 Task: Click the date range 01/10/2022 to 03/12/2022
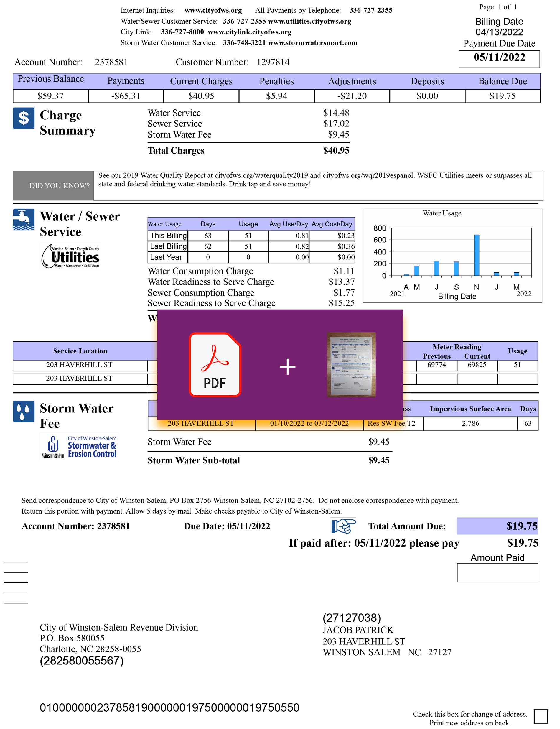309,423
